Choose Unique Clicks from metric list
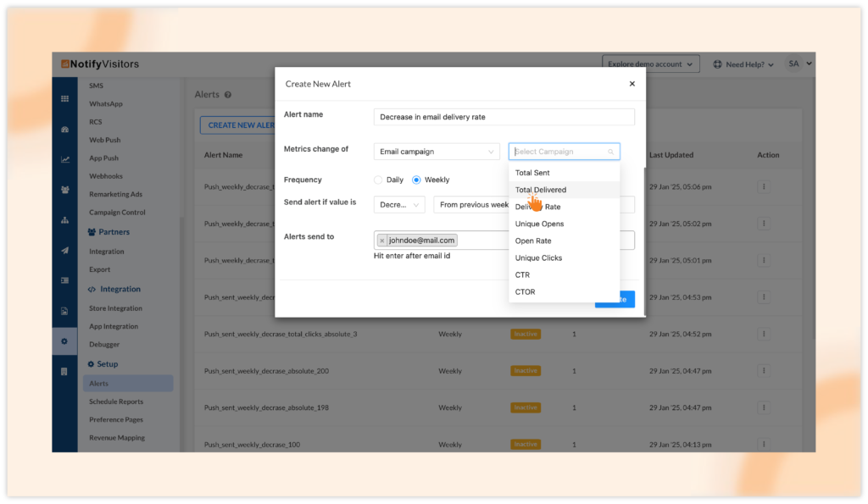868x504 pixels. point(564,258)
